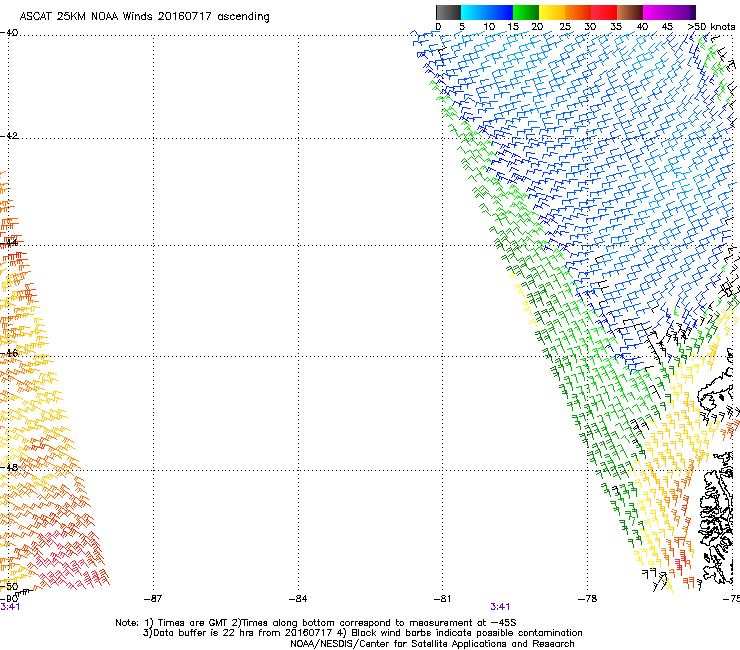Click the green 15-20 knots color segment

point(526,12)
